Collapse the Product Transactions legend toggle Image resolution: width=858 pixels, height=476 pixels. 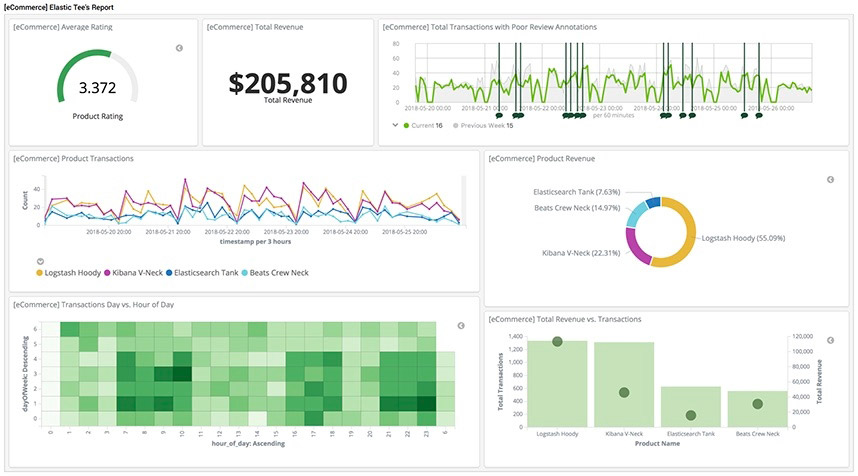[40, 262]
